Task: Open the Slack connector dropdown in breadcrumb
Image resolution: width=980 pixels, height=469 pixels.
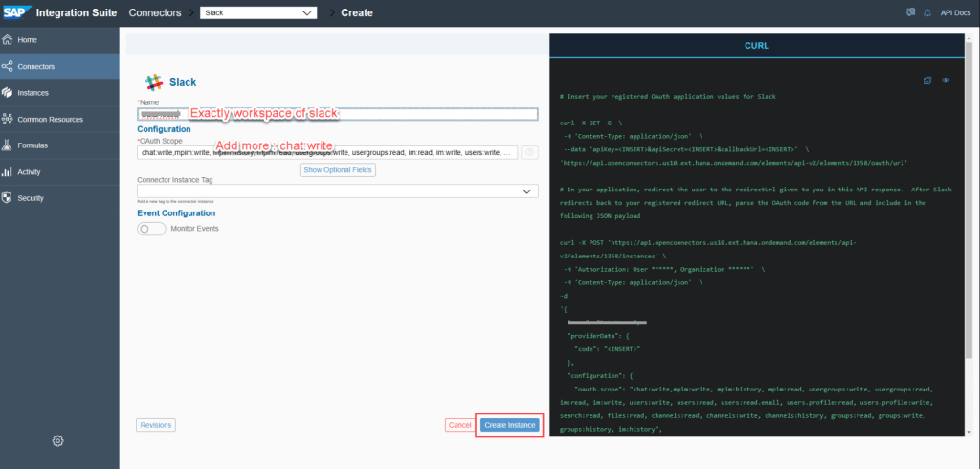Action: click(258, 12)
